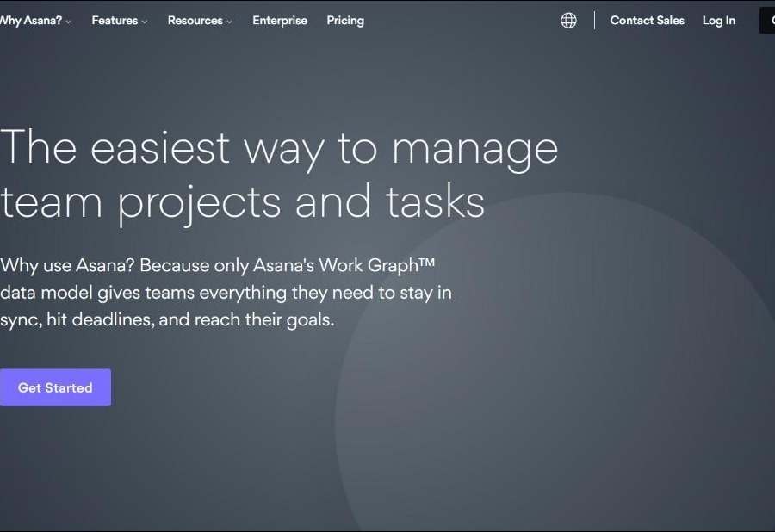775x532 pixels.
Task: Click the headline line "team projects and tasks"
Action: pyautogui.click(x=242, y=202)
